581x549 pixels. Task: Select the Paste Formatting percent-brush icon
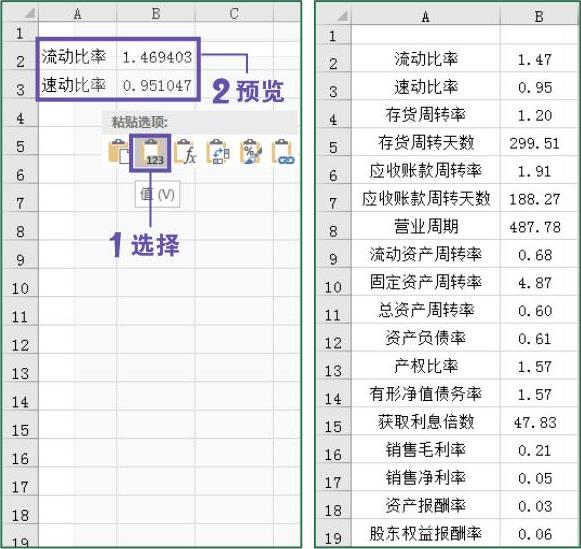[x=250, y=151]
